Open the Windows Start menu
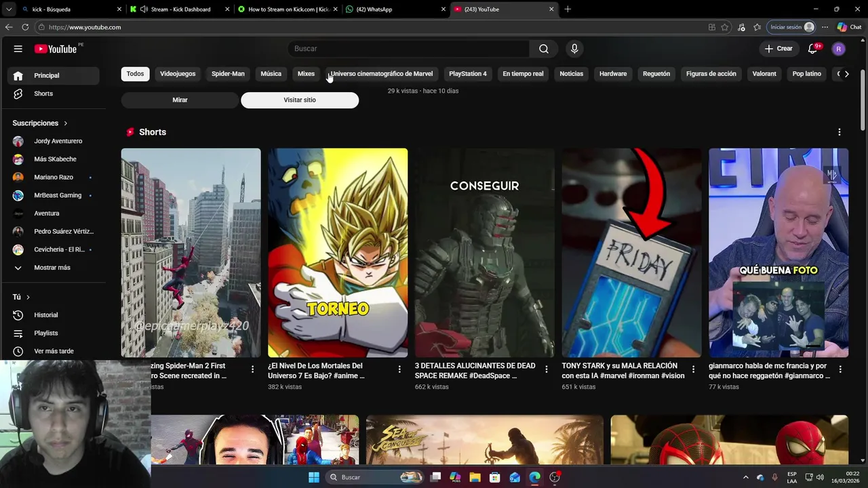868x488 pixels. coord(314,477)
